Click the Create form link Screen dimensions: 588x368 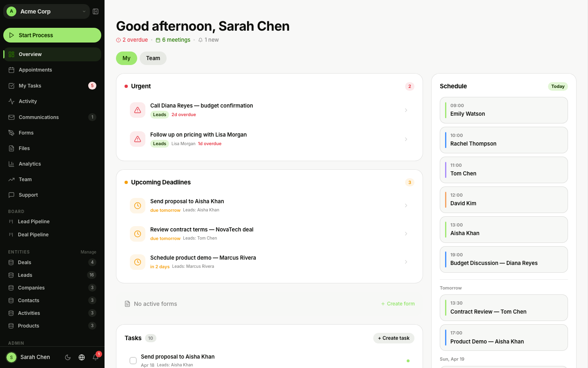398,303
